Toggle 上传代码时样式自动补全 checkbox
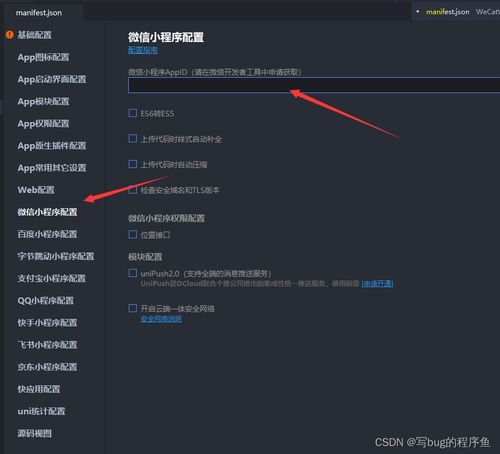 tap(133, 138)
